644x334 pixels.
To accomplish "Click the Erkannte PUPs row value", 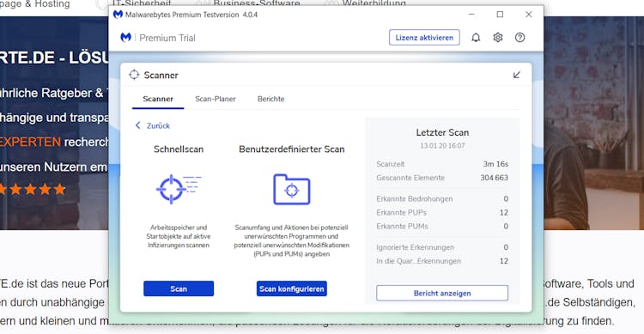I will 504,212.
